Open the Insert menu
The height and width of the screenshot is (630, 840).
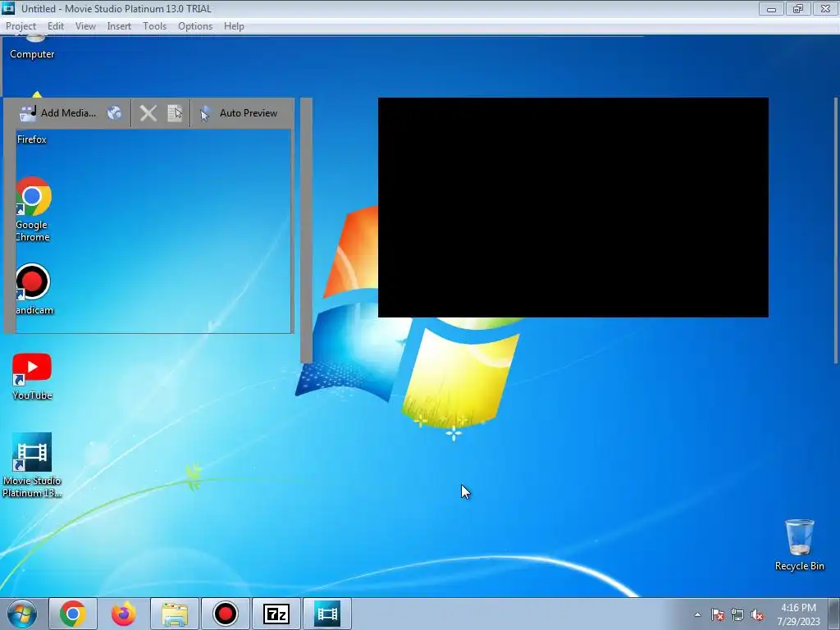pos(119,26)
